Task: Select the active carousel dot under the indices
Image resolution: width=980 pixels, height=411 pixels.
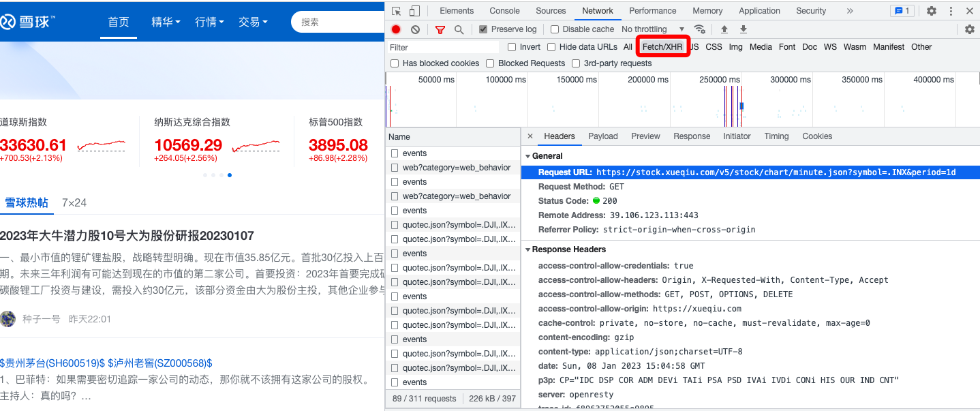Action: [230, 175]
